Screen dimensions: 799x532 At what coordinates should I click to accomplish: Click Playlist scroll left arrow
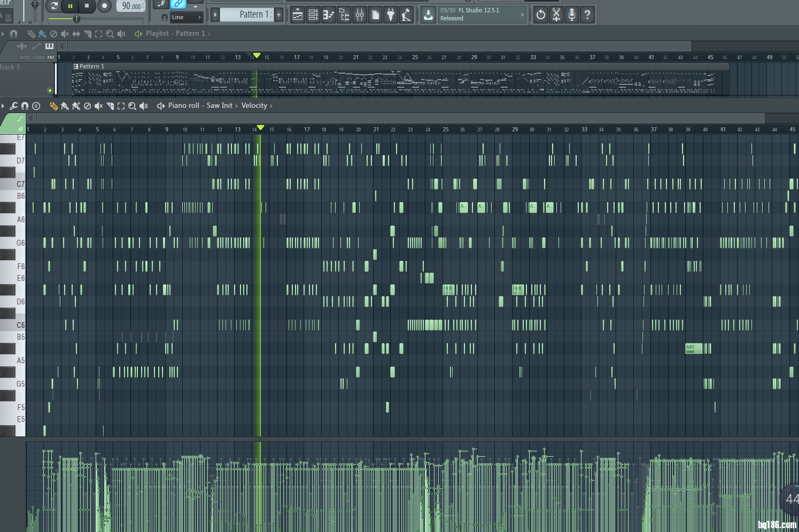62,46
